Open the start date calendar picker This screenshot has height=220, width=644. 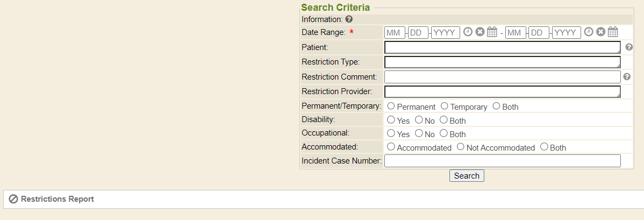[492, 32]
